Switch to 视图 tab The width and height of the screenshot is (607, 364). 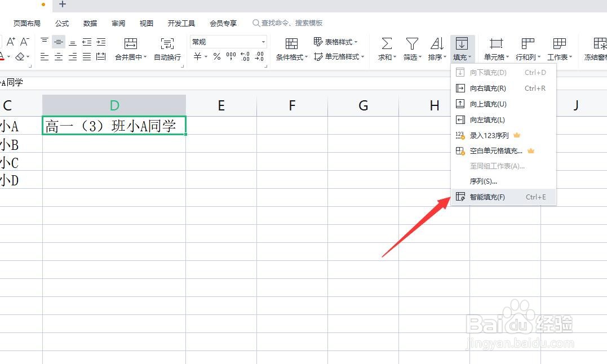(147, 23)
